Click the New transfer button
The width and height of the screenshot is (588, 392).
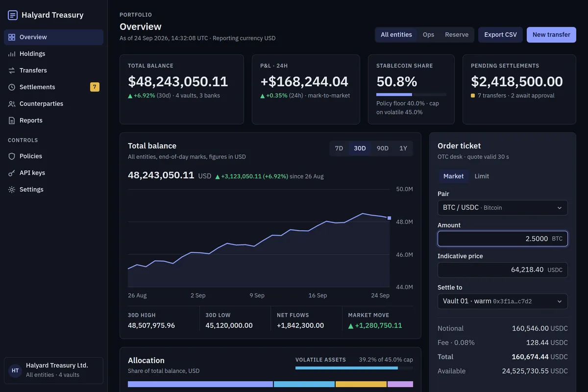click(551, 35)
